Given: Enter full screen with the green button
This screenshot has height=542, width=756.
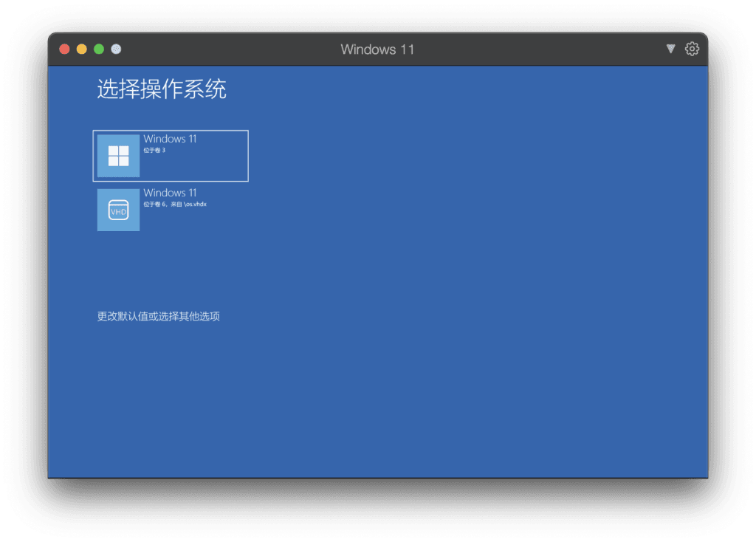Looking at the screenshot, I should coord(99,49).
